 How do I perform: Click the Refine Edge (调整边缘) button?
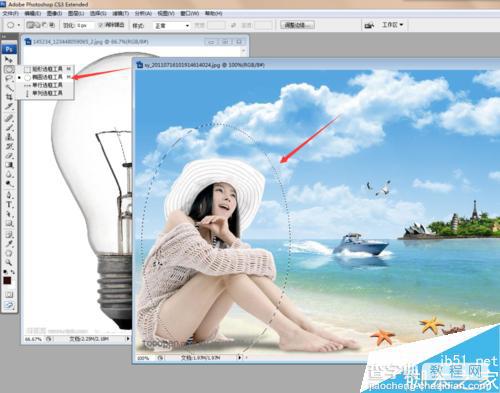click(x=297, y=25)
